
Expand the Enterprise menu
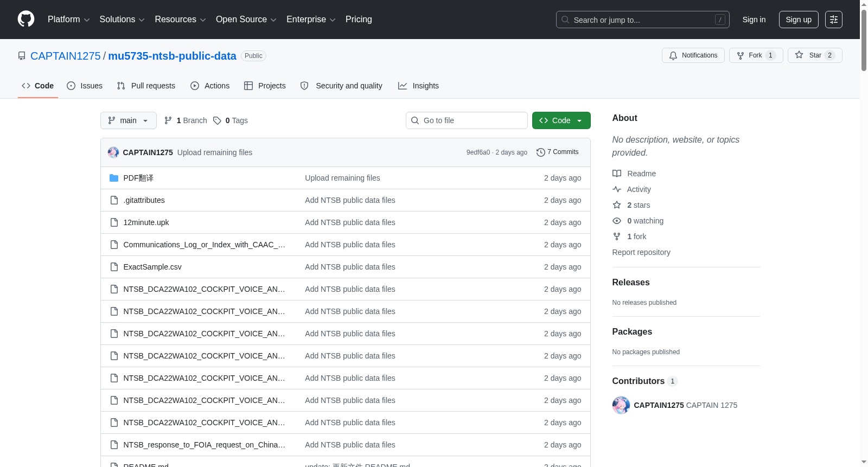(x=311, y=20)
